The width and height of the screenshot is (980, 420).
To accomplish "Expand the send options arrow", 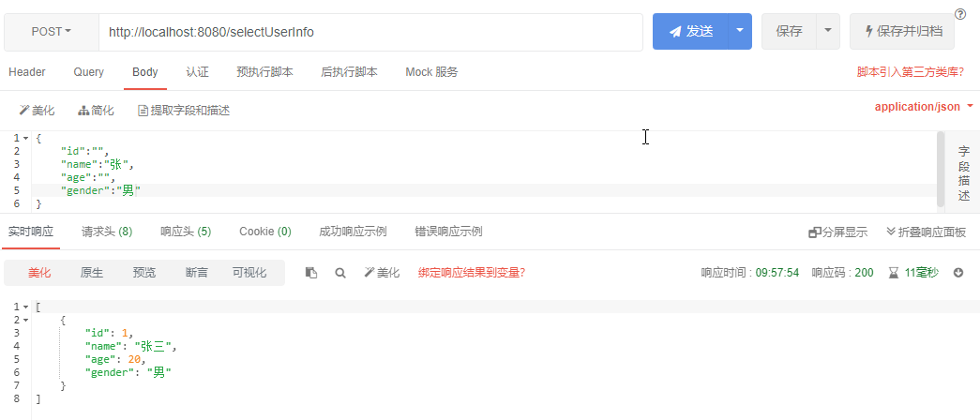I will pyautogui.click(x=740, y=31).
